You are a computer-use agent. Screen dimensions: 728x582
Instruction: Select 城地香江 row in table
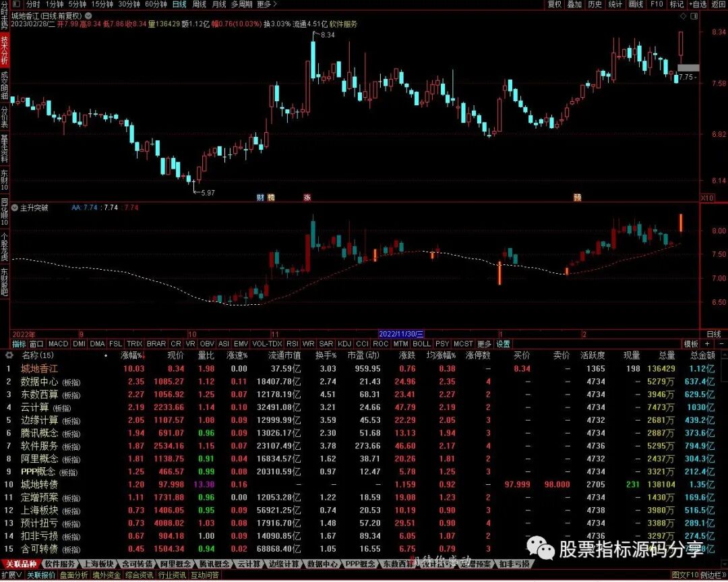tap(364, 368)
